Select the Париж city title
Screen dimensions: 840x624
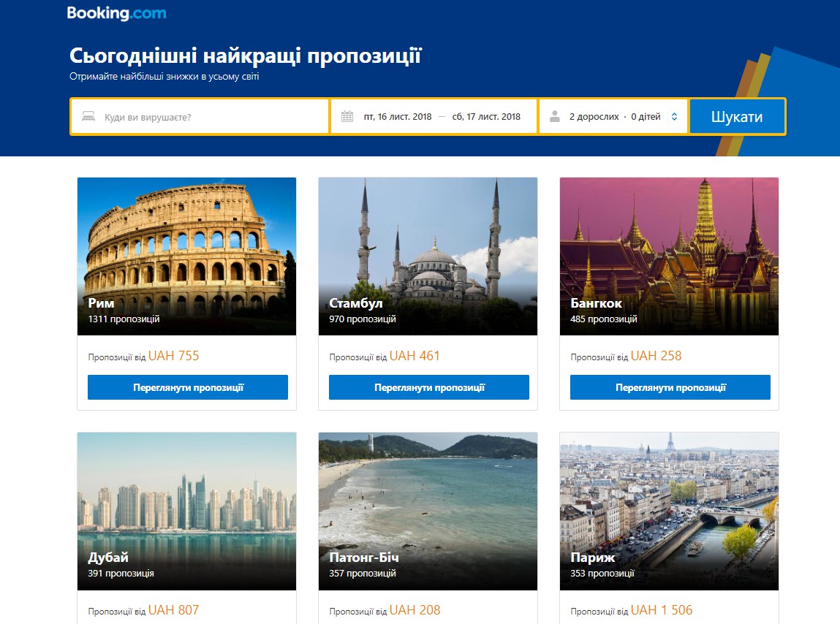point(592,558)
